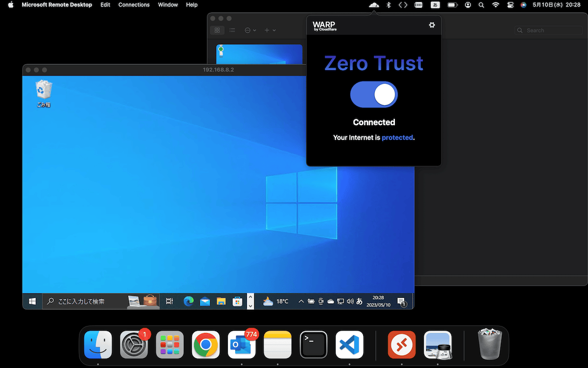Open Launchpad from the Dock
Screen dimensions: 588x368
pyautogui.click(x=170, y=345)
